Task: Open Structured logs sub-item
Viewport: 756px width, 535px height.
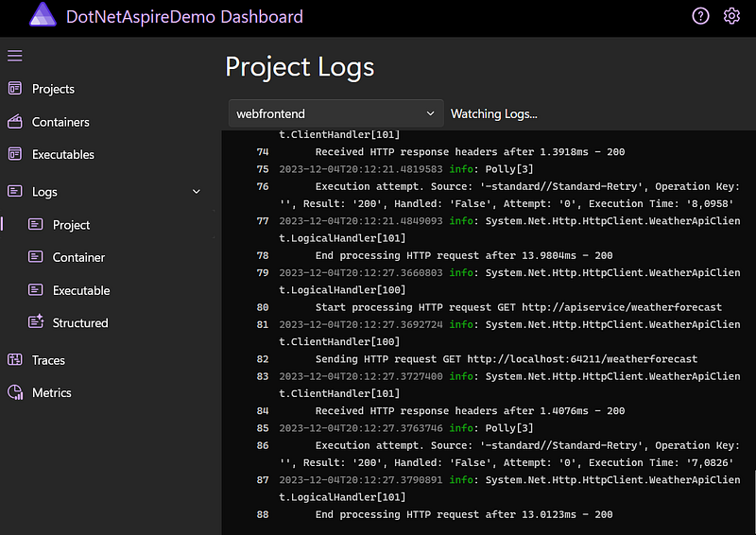Action: pyautogui.click(x=80, y=322)
